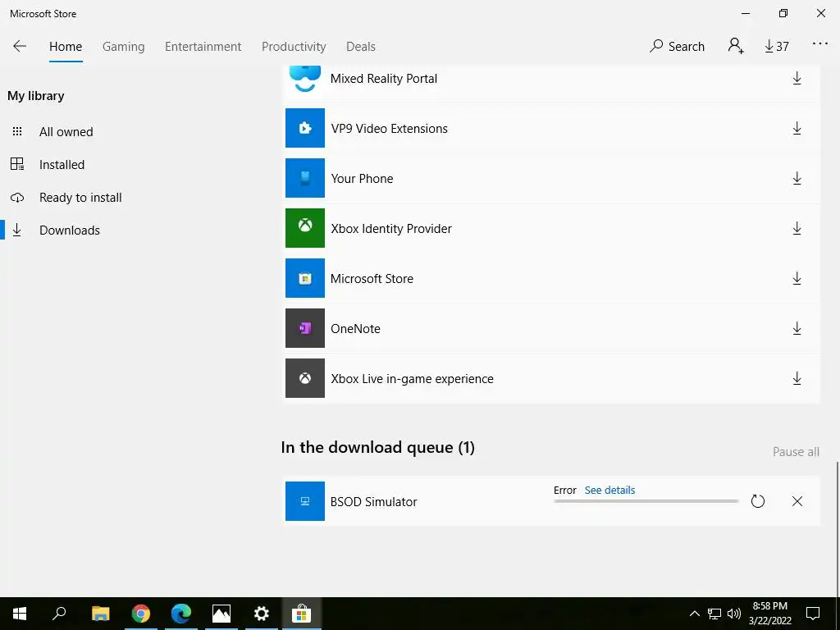Open the notification center icon

tap(813, 614)
